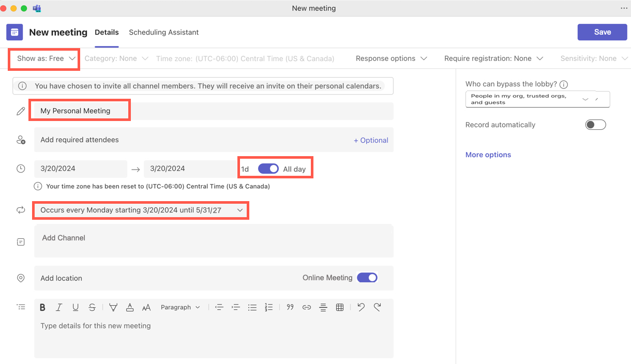
Task: Undo the last edit in the editor
Action: 361,307
